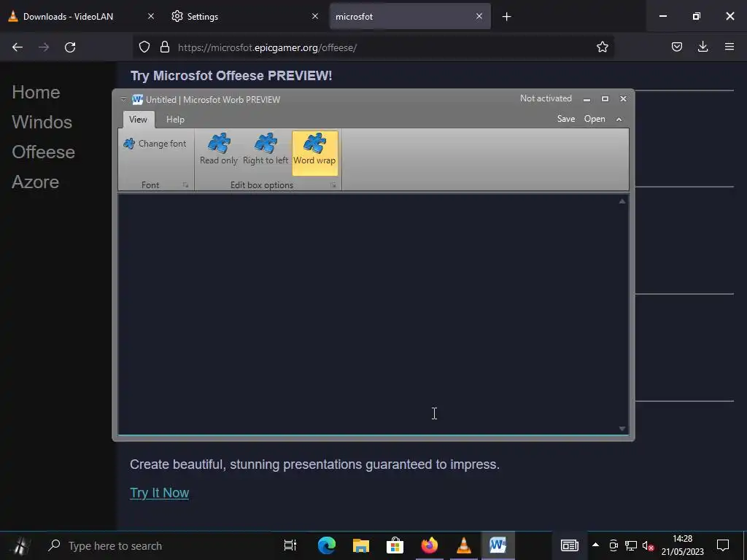747x560 pixels.
Task: Open Azore in the site sidebar
Action: [x=35, y=182]
